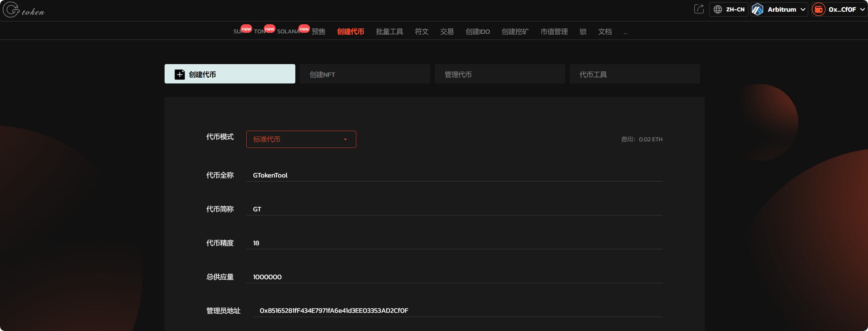Switch to the 创建NFT tab
This screenshot has width=868, height=331.
[x=365, y=74]
